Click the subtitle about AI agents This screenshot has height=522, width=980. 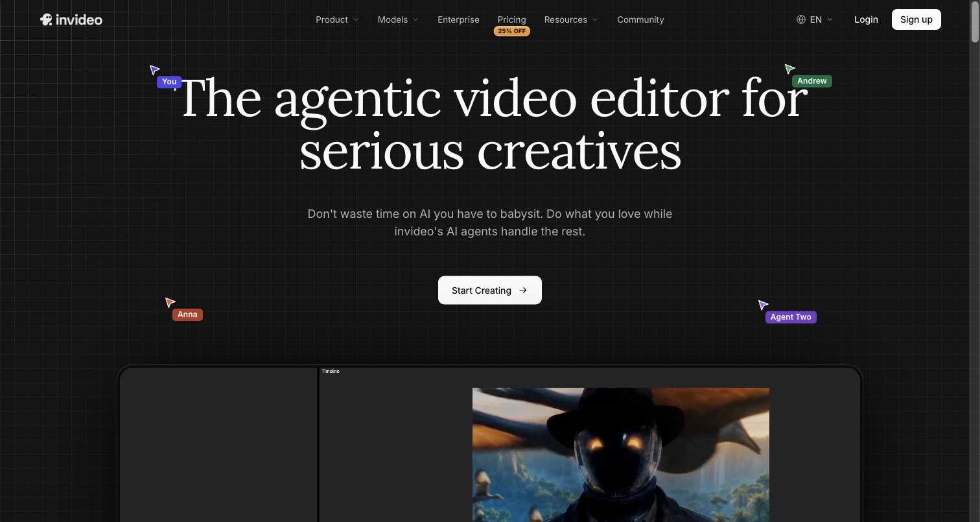point(490,222)
